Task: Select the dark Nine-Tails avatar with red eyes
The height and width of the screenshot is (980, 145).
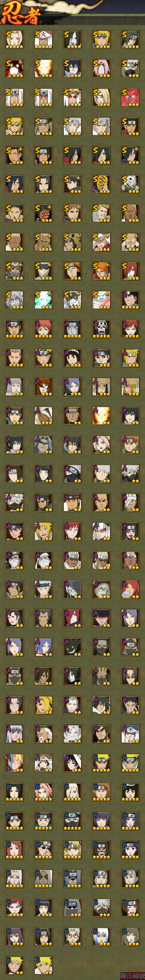Action: click(14, 68)
